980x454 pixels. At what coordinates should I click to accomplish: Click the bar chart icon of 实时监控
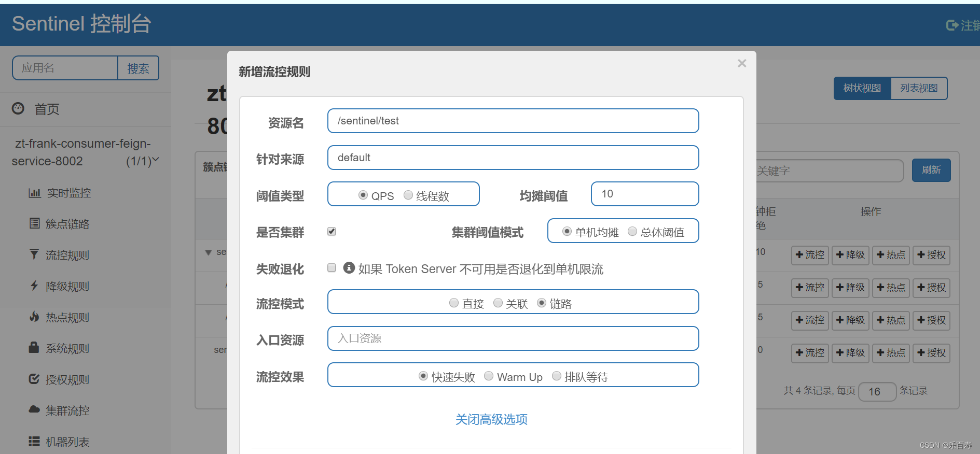coord(34,193)
